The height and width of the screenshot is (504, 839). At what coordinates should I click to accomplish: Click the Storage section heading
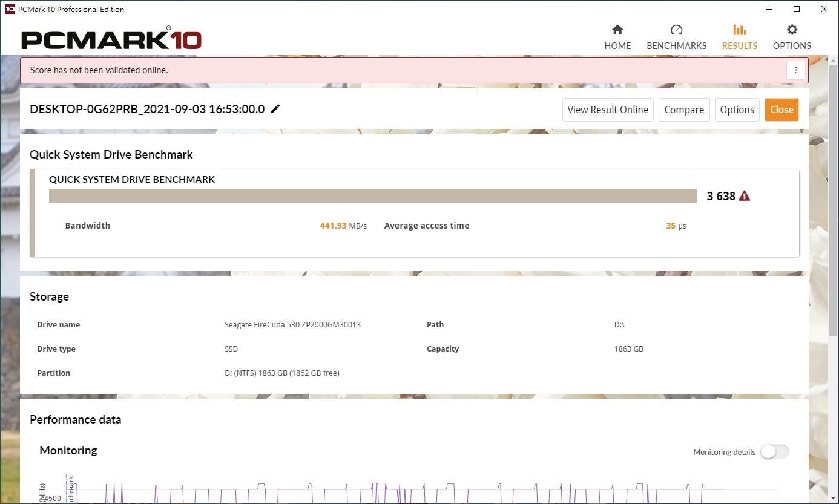[49, 296]
